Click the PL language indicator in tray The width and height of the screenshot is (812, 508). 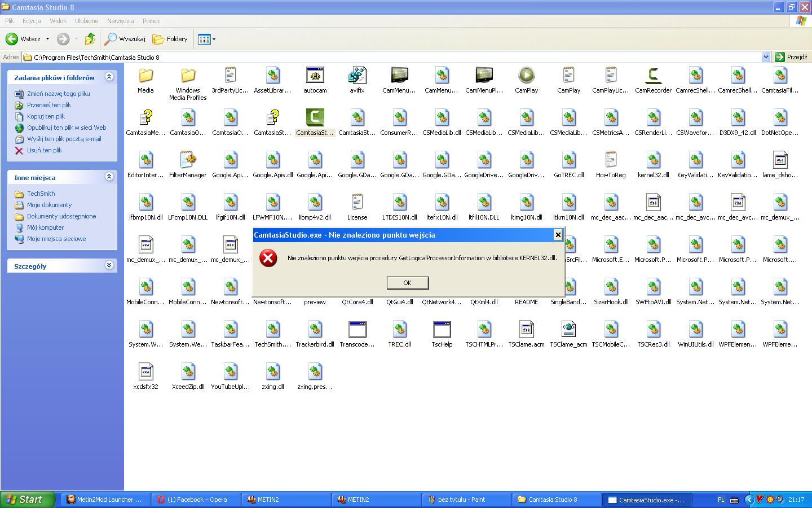pyautogui.click(x=721, y=500)
